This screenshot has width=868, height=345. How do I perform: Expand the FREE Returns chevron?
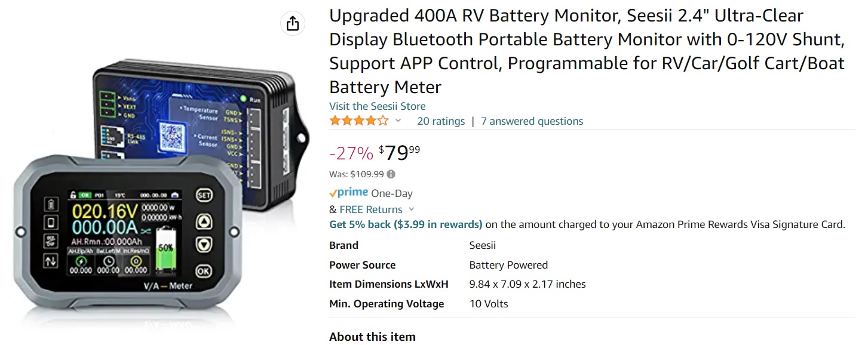pyautogui.click(x=411, y=210)
